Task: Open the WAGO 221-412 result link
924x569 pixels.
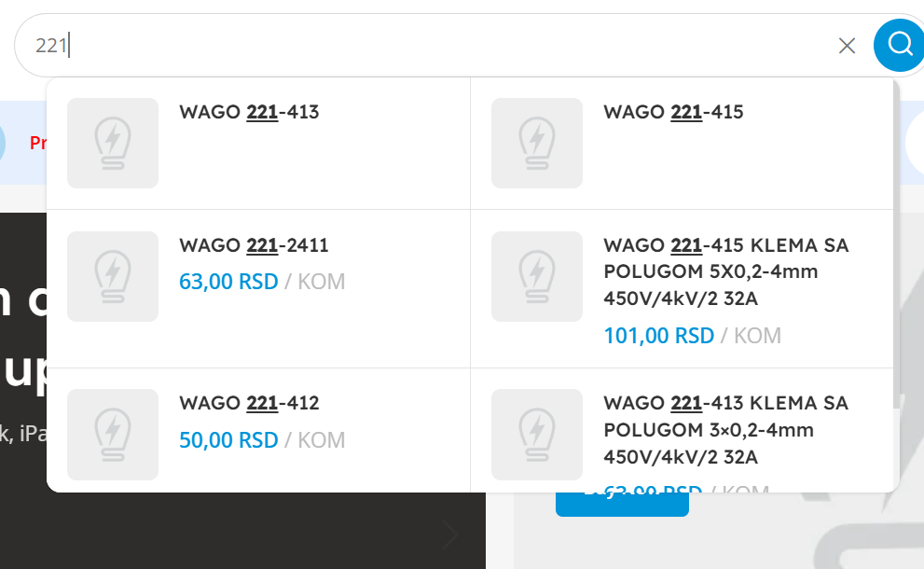Action: pyautogui.click(x=249, y=403)
